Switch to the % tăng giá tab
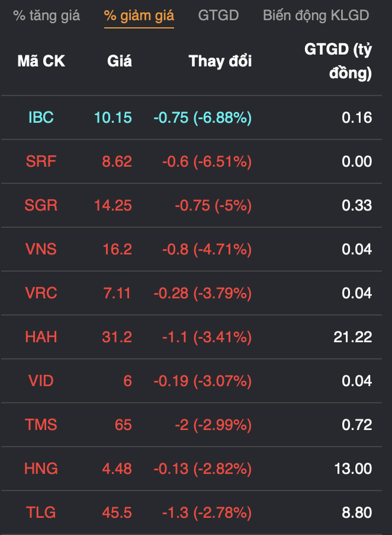This screenshot has width=392, height=535. 46,16
